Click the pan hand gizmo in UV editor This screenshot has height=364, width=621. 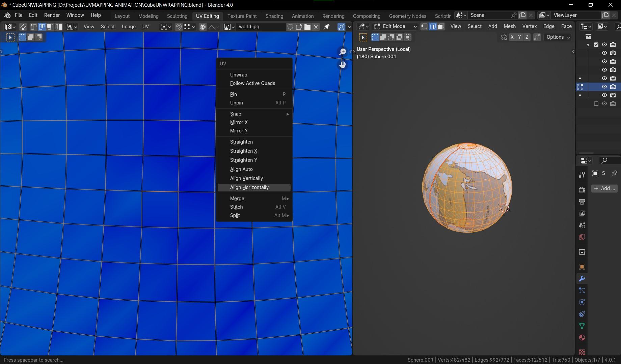[x=343, y=64]
